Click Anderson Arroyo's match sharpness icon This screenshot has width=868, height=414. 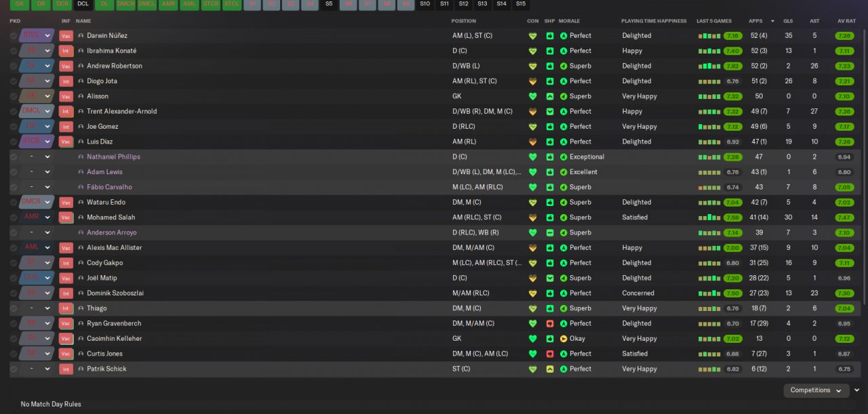550,232
